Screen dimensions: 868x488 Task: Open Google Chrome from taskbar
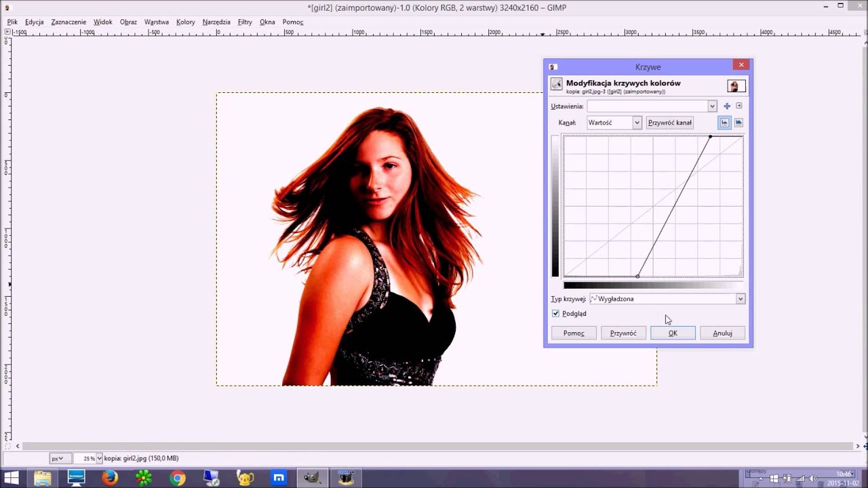pyautogui.click(x=178, y=479)
